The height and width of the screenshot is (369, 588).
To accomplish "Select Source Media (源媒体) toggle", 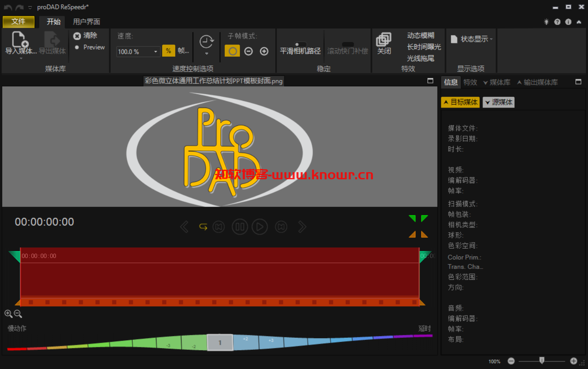I will 499,102.
